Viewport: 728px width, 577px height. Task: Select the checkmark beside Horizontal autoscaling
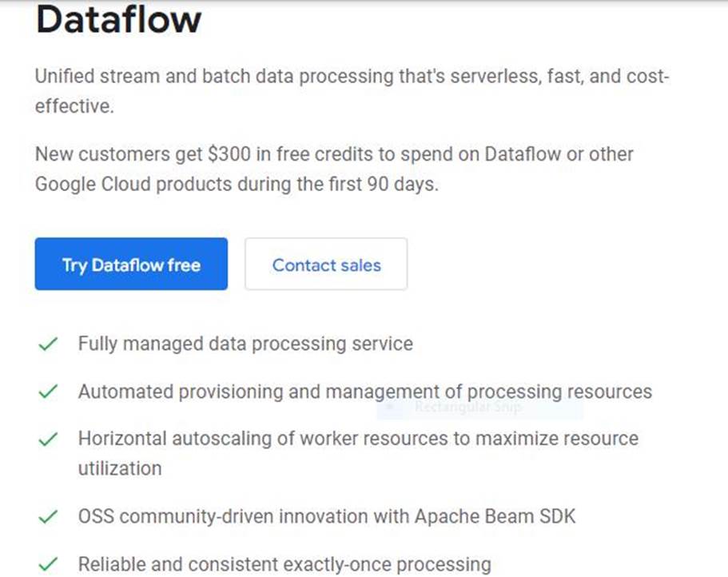click(48, 439)
